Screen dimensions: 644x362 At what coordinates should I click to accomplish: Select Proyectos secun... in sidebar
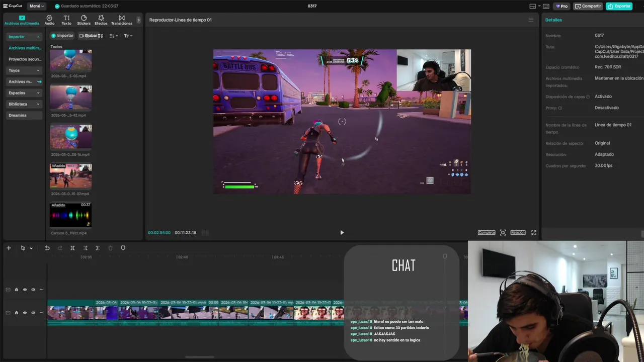25,59
